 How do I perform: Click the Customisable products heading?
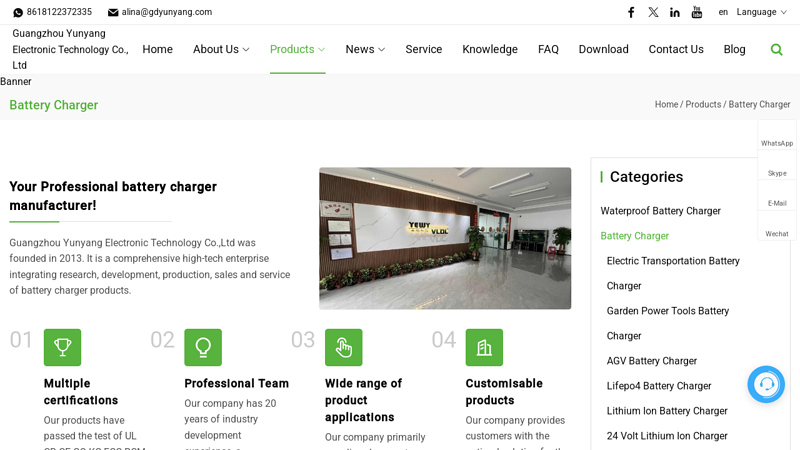[504, 392]
